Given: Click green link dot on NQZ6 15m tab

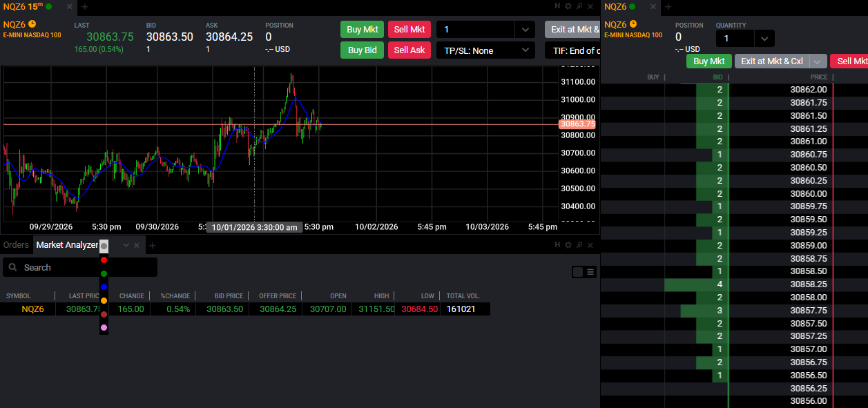Looking at the screenshot, I should pos(48,6).
